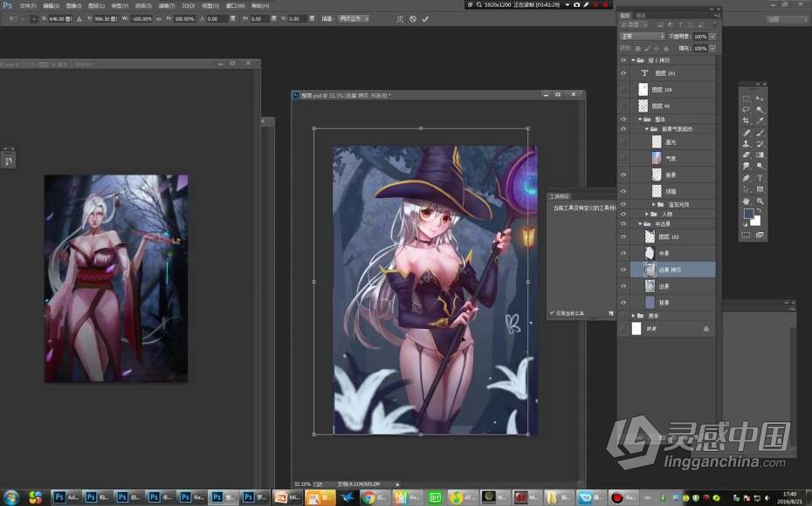Open the 滤镜(T) menu

[166, 5]
